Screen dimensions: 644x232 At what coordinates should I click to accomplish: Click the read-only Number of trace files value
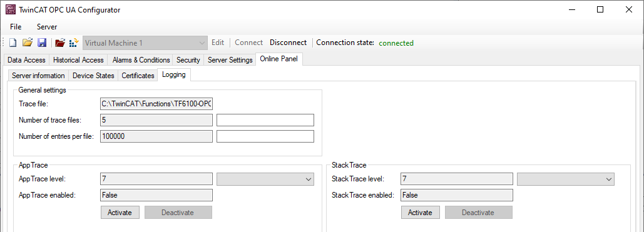pyautogui.click(x=156, y=120)
